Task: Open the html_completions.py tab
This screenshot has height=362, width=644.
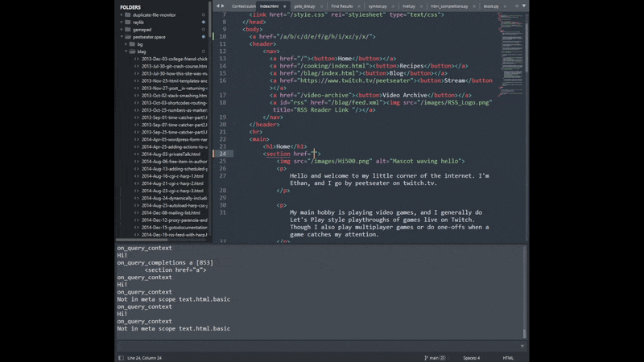Action: [x=449, y=6]
